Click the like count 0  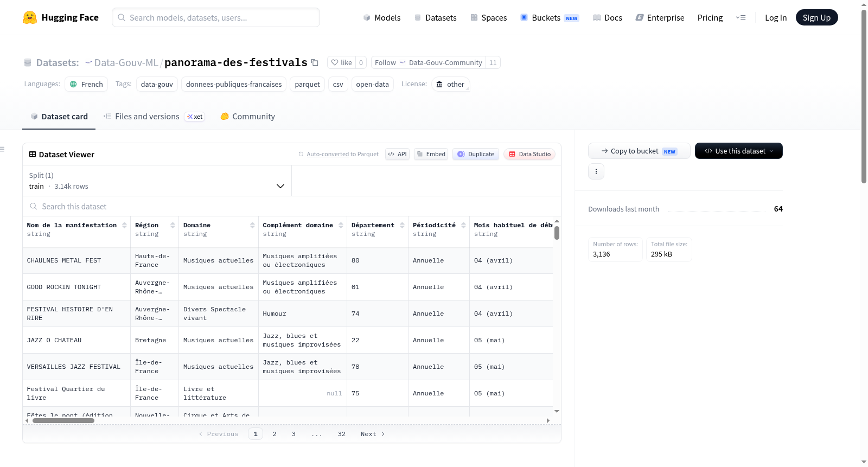(361, 62)
